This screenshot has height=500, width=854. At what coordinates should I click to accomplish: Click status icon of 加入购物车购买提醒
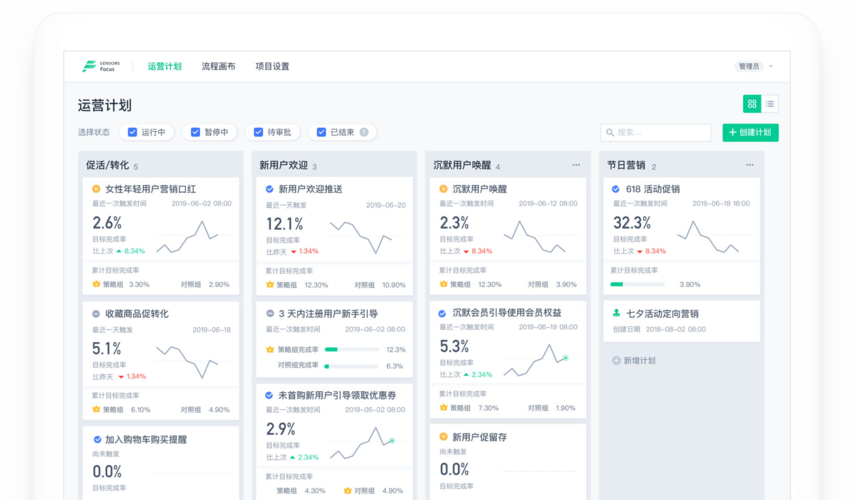[x=97, y=440]
